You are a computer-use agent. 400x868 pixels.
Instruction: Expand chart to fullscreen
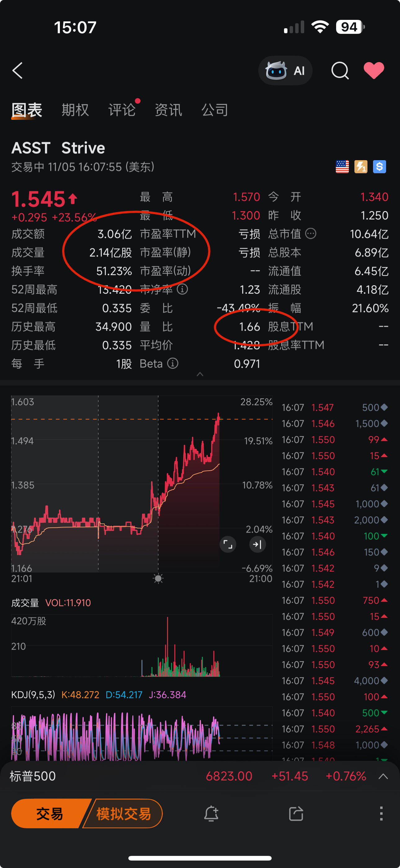pos(228,544)
